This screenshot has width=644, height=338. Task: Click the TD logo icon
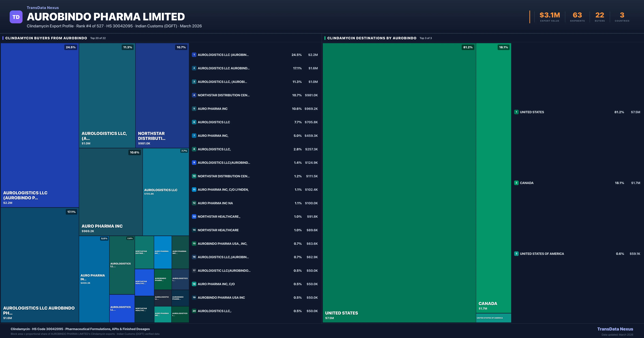pos(16,17)
